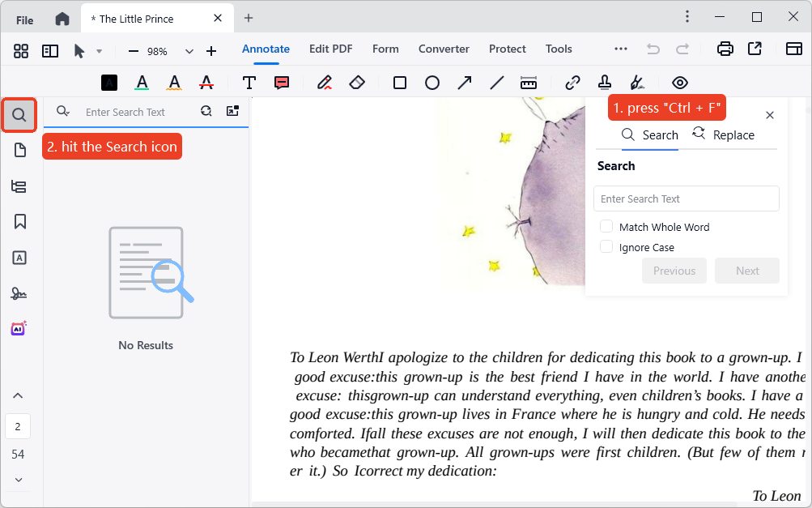Toggle annotation visibility with the eye icon
The width and height of the screenshot is (812, 508).
click(680, 82)
